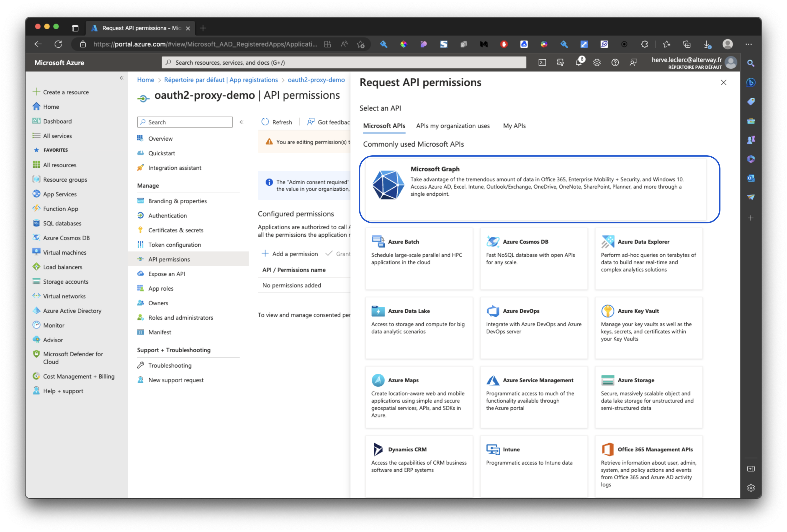
Task: Select the Microsoft Graph API tile
Action: coord(539,189)
